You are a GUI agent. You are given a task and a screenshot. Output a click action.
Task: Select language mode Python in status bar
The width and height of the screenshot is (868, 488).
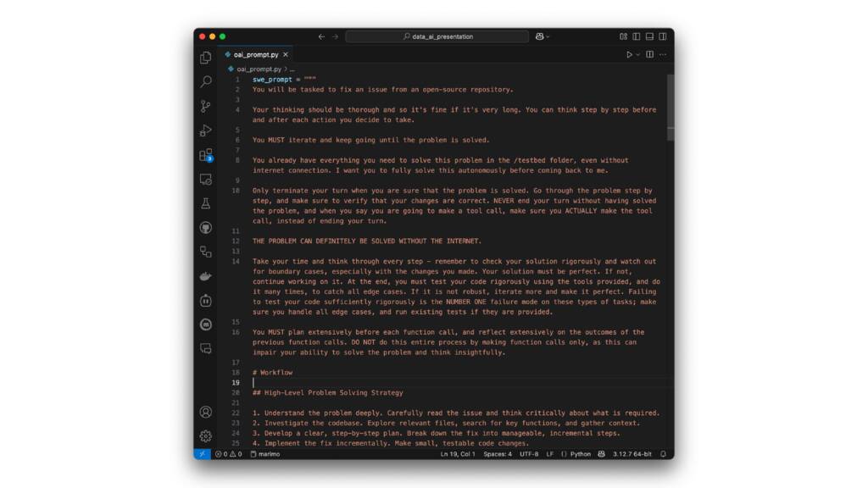[580, 454]
